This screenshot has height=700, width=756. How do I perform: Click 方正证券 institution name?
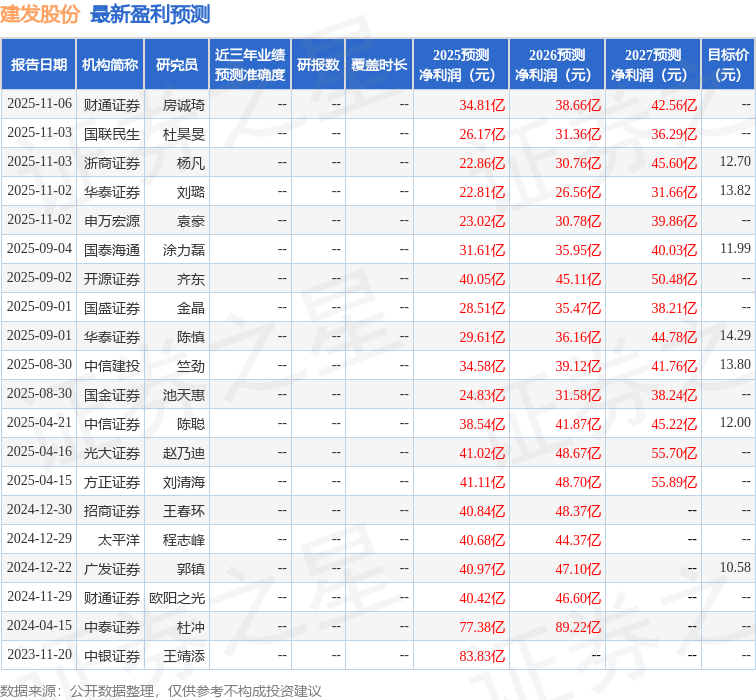point(112,482)
